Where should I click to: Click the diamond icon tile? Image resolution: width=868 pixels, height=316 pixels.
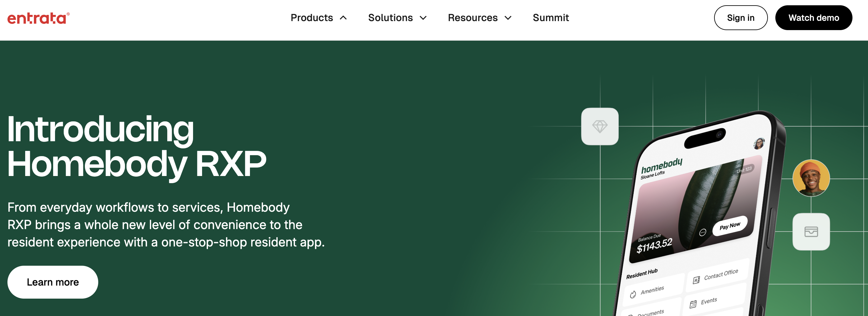click(600, 127)
